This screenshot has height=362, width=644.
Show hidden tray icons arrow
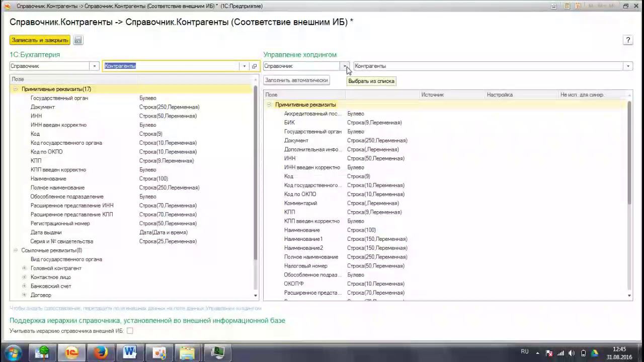coord(538,353)
